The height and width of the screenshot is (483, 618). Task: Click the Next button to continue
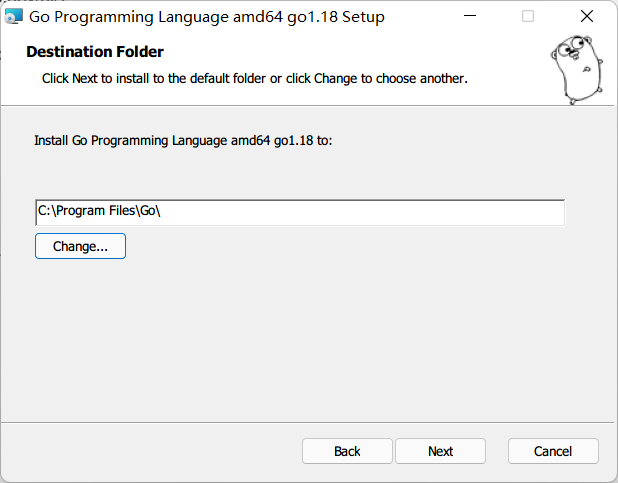click(440, 451)
